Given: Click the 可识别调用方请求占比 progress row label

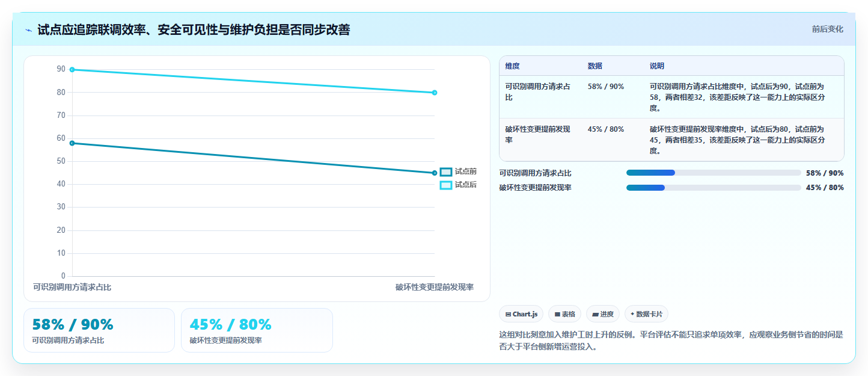Looking at the screenshot, I should point(535,173).
